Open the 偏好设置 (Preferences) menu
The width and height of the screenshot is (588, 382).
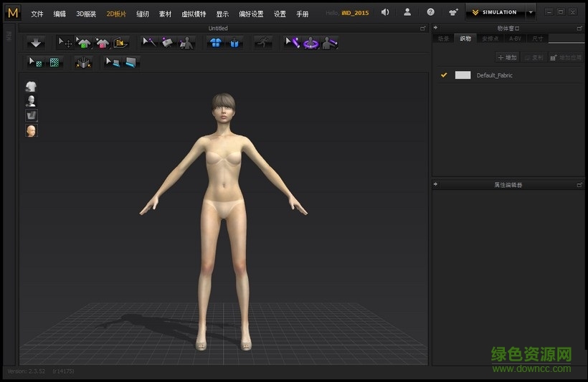[x=251, y=14]
